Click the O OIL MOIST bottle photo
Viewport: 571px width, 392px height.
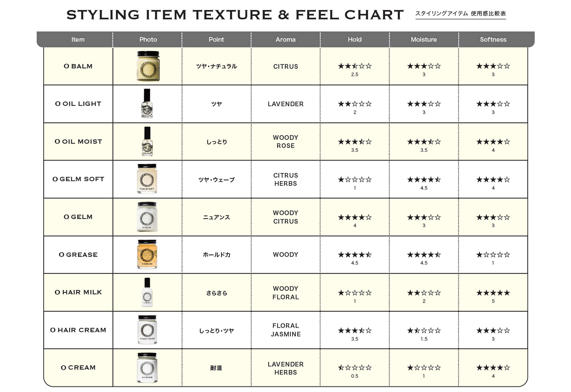coord(147,141)
